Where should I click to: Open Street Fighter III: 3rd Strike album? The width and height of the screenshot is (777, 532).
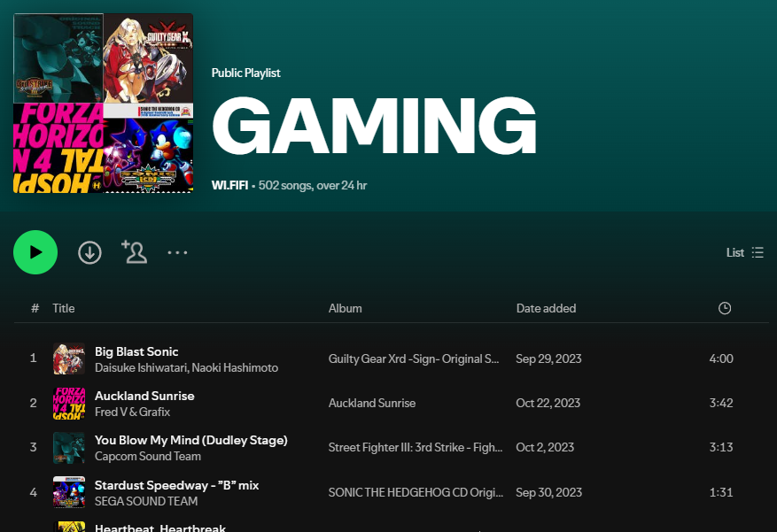click(416, 447)
